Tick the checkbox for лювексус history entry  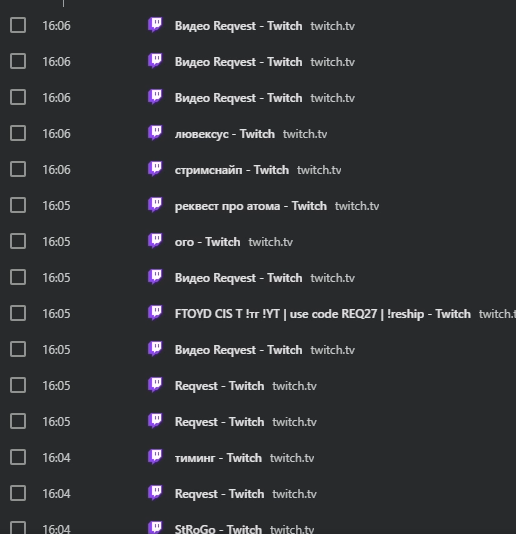(18, 133)
